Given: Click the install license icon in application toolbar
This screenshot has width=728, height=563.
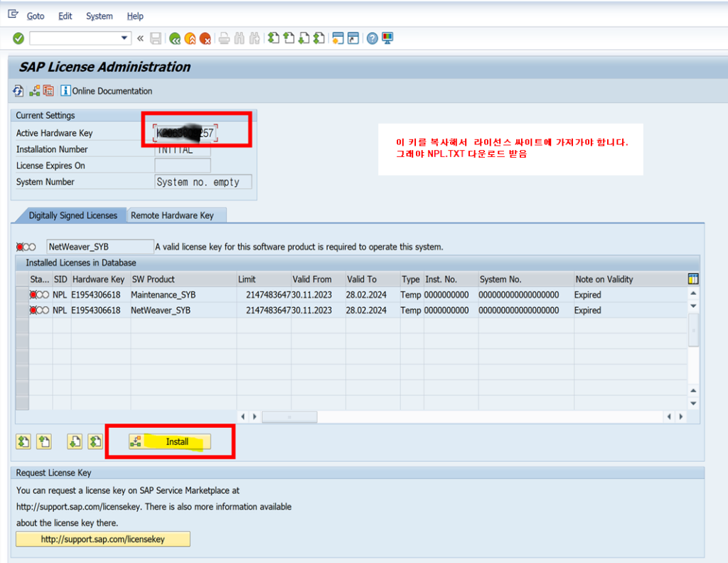Looking at the screenshot, I should tap(34, 91).
